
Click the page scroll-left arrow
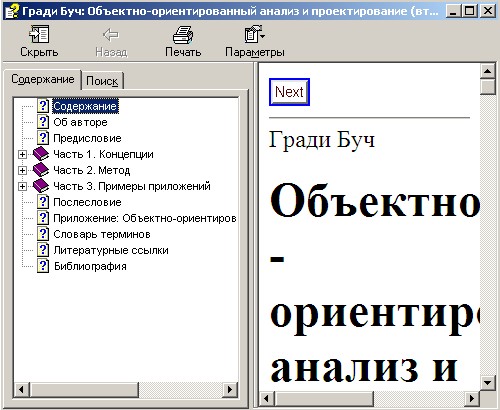tap(266, 398)
